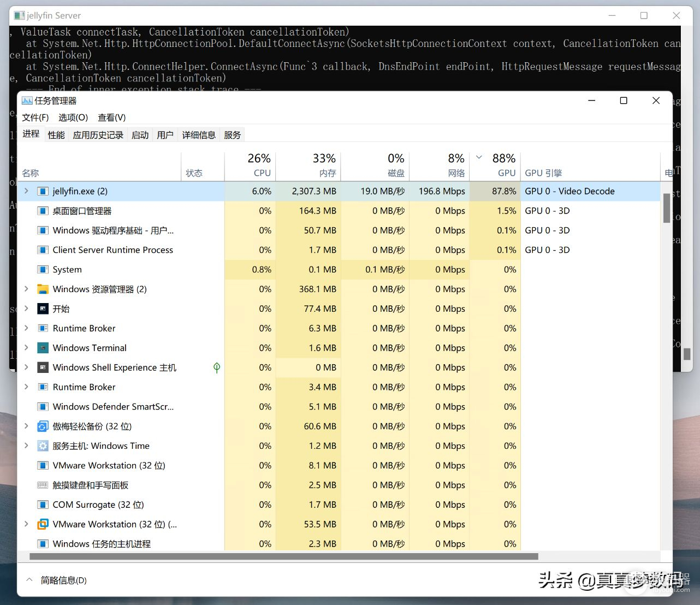
Task: Expand the Windows 资源管理器 process group
Action: [x=26, y=289]
